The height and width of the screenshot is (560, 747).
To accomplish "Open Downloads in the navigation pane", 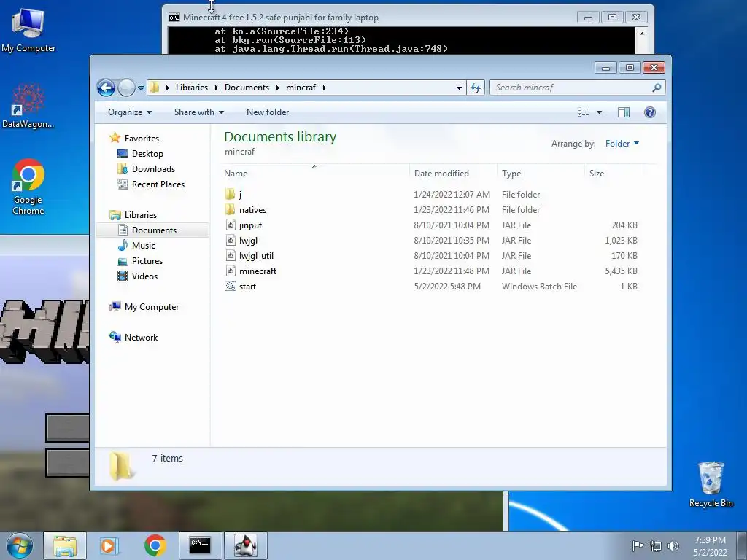I will [153, 169].
